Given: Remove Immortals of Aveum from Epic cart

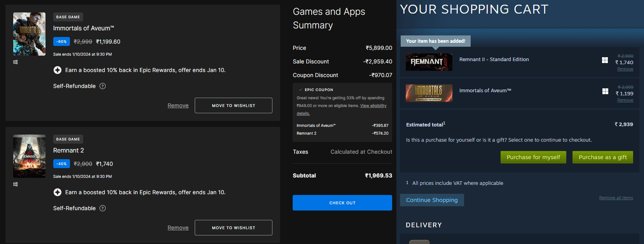Looking at the screenshot, I should 178,105.
